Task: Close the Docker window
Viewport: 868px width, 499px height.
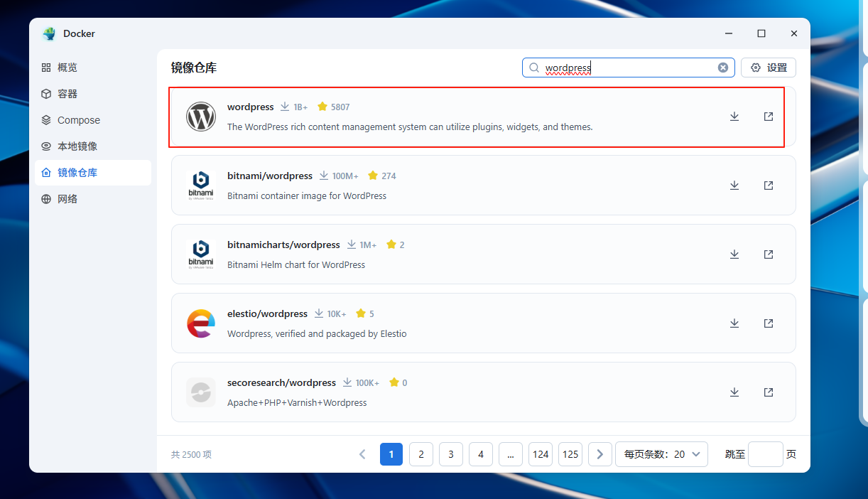Action: pos(794,33)
